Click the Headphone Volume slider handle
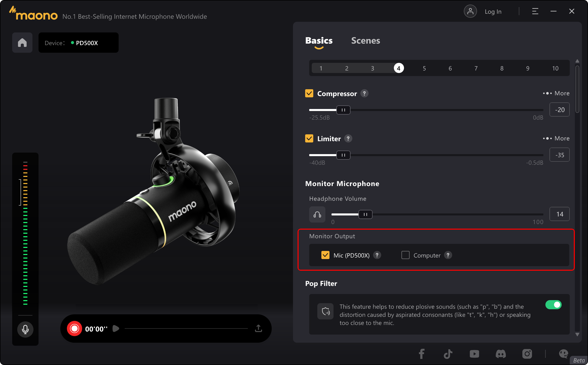 [x=365, y=214]
